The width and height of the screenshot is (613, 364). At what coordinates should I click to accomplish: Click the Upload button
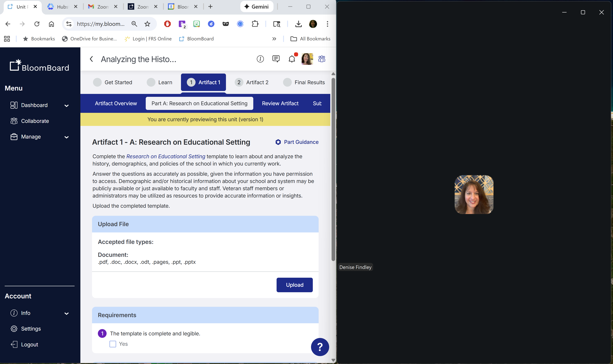pyautogui.click(x=295, y=285)
